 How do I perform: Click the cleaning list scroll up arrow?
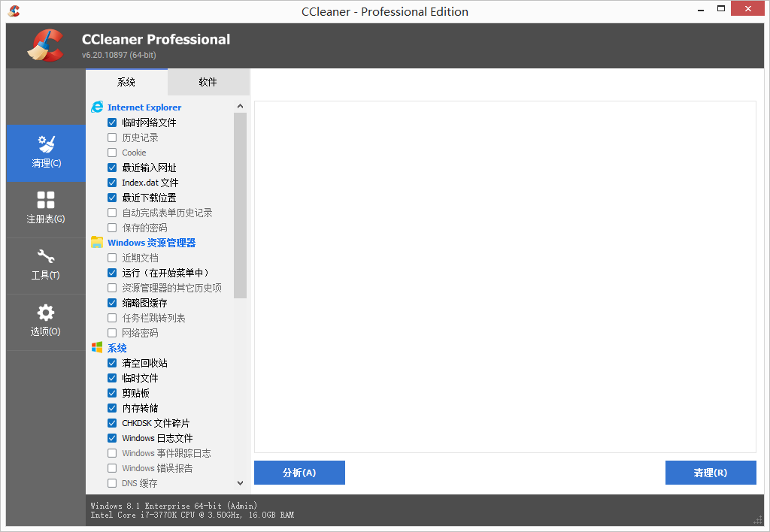(x=240, y=106)
